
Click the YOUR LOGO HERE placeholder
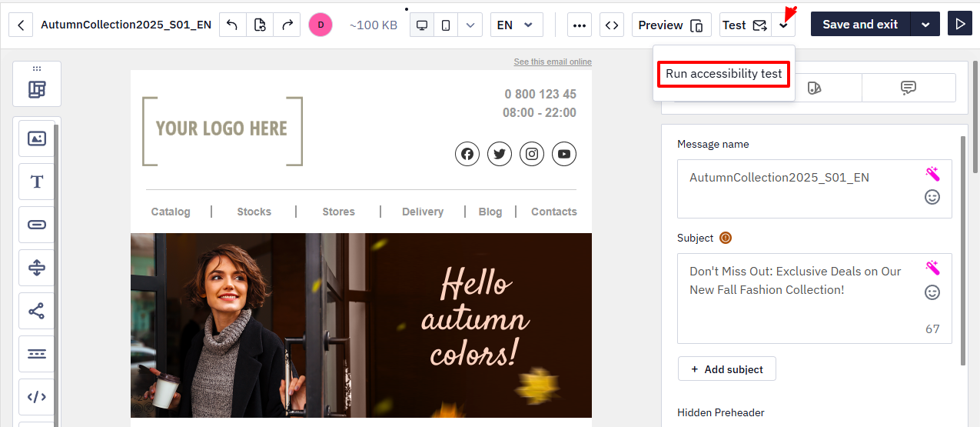point(222,131)
